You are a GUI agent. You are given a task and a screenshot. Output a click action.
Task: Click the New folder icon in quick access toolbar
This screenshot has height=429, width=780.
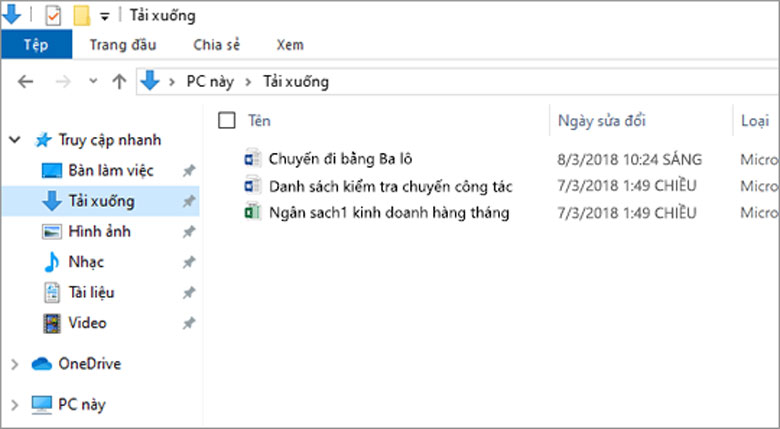pyautogui.click(x=82, y=15)
